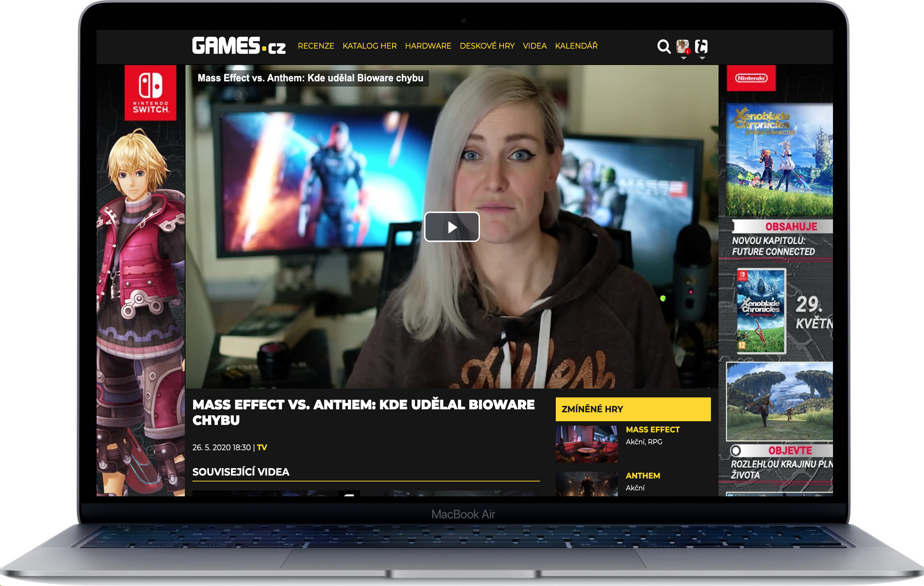The image size is (924, 586).
Task: Open the search magnifier icon
Action: [664, 46]
